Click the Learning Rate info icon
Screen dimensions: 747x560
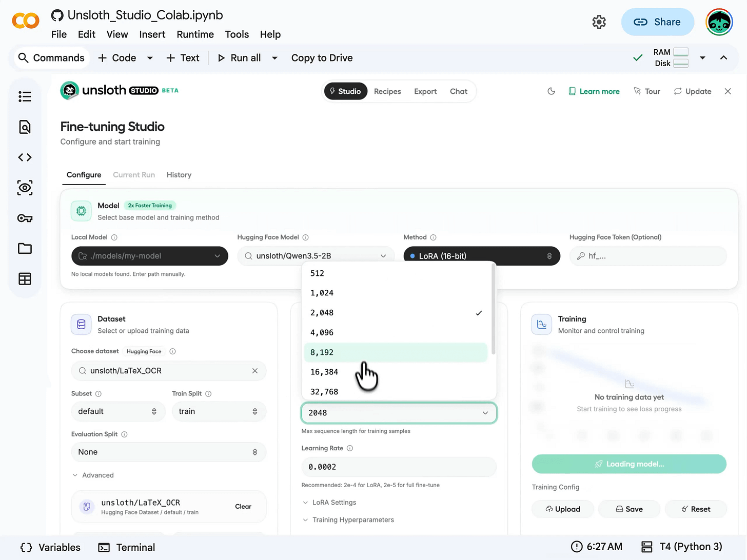coord(350,448)
